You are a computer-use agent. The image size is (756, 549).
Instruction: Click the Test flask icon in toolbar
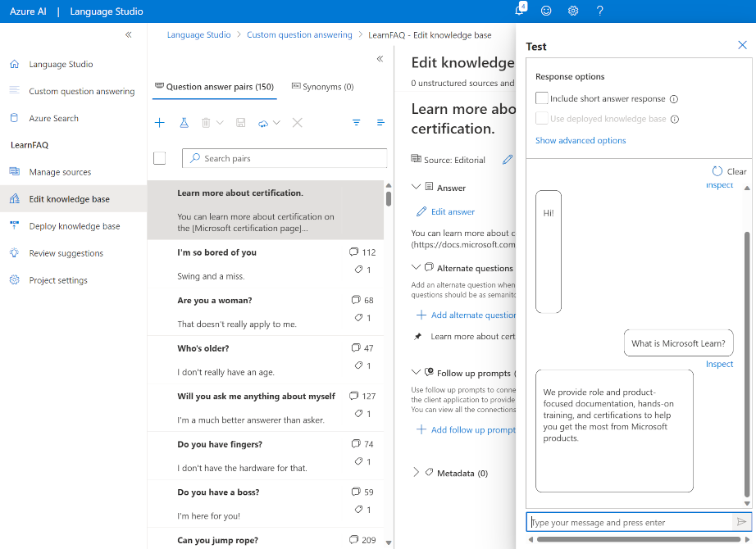tap(184, 123)
